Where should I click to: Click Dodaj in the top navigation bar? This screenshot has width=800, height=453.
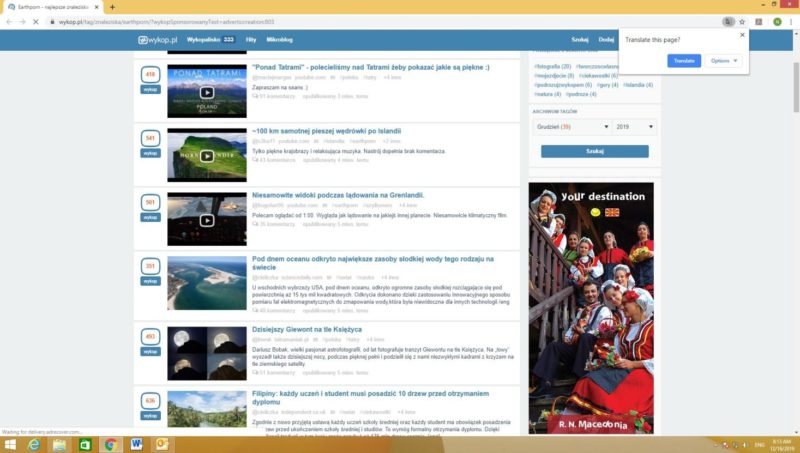coord(606,40)
